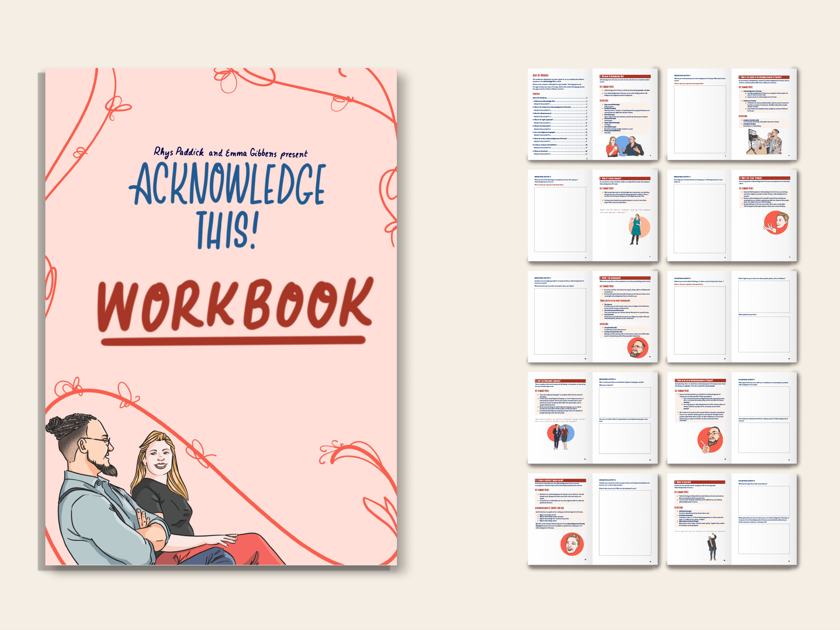Click the checkbox-style bullet beside 'Acknowledgement of Country'
The height and width of the screenshot is (630, 840).
tap(742, 91)
